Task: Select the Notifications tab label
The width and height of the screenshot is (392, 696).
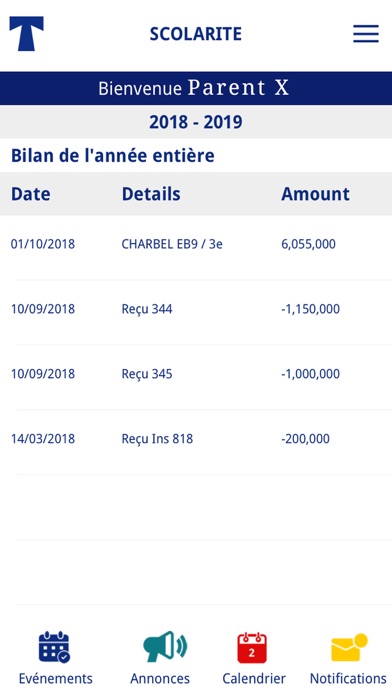Action: 348,678
